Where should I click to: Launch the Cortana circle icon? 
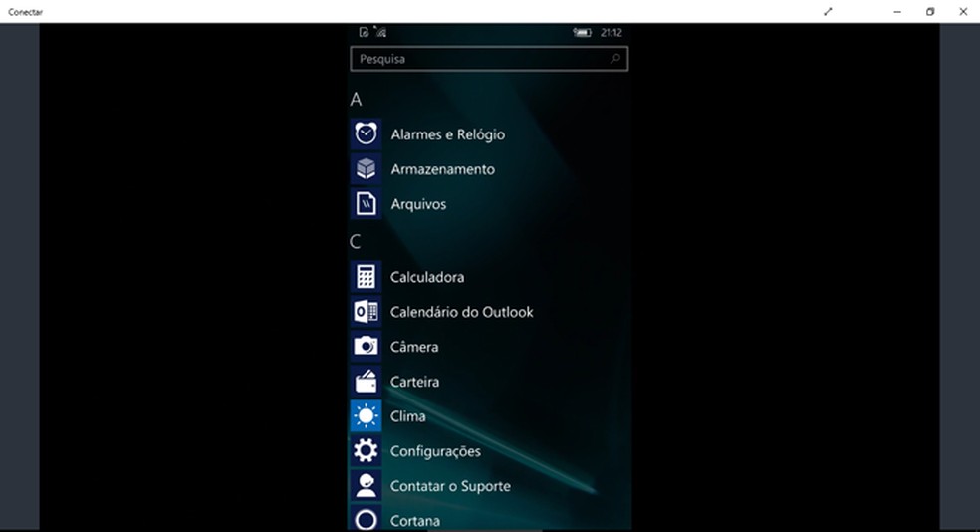click(x=366, y=519)
